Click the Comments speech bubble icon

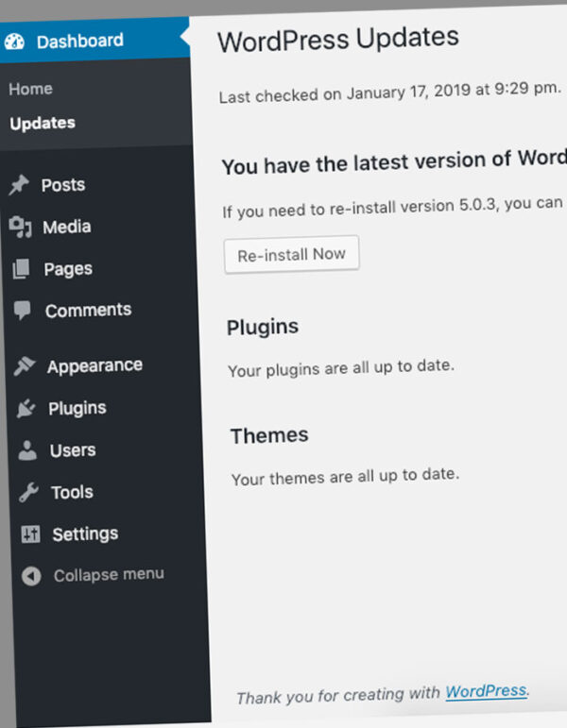click(x=22, y=311)
